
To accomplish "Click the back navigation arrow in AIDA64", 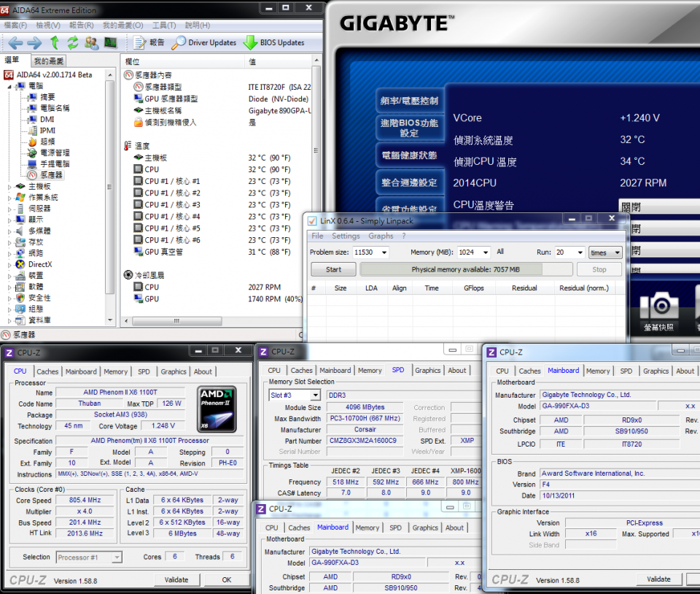I will pyautogui.click(x=15, y=42).
